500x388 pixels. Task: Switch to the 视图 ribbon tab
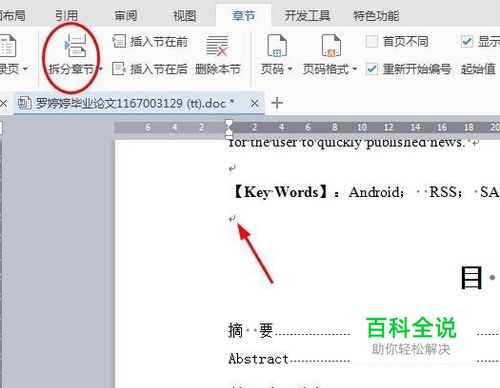tap(184, 15)
